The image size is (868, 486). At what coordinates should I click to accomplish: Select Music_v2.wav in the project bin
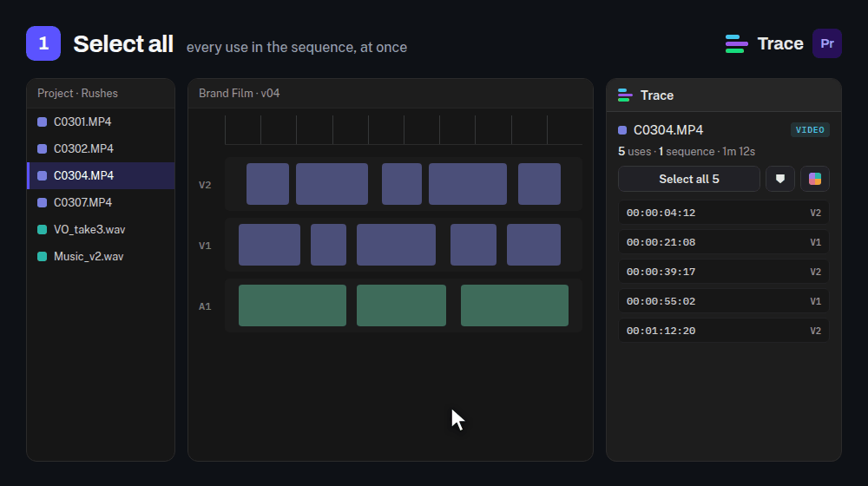tap(101, 256)
